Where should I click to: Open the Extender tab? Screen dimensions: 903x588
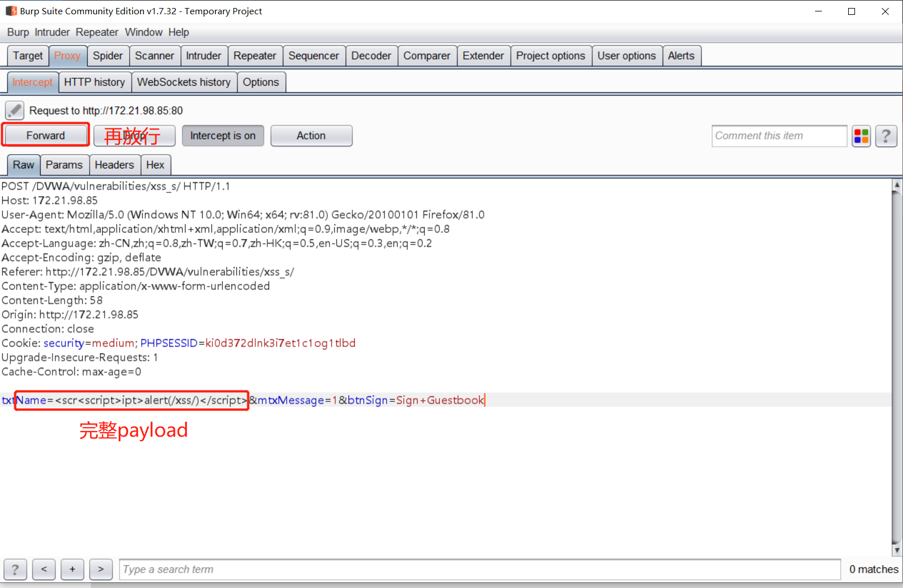[x=483, y=56]
